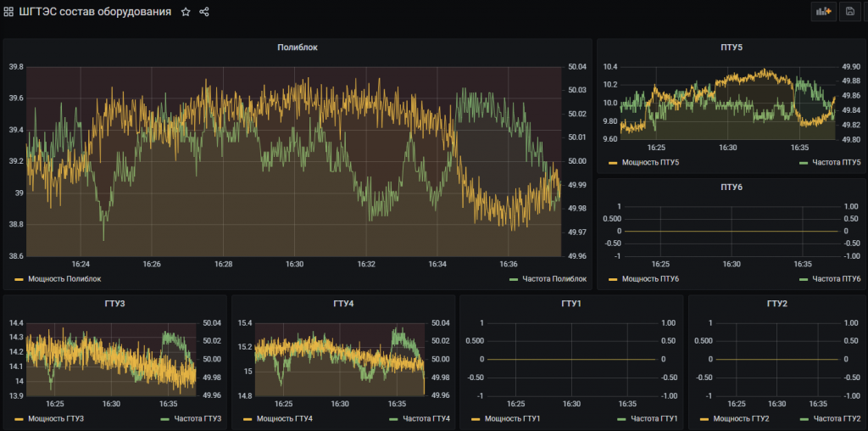Toggle the Мощность Полиблок legend series

pyautogui.click(x=64, y=278)
